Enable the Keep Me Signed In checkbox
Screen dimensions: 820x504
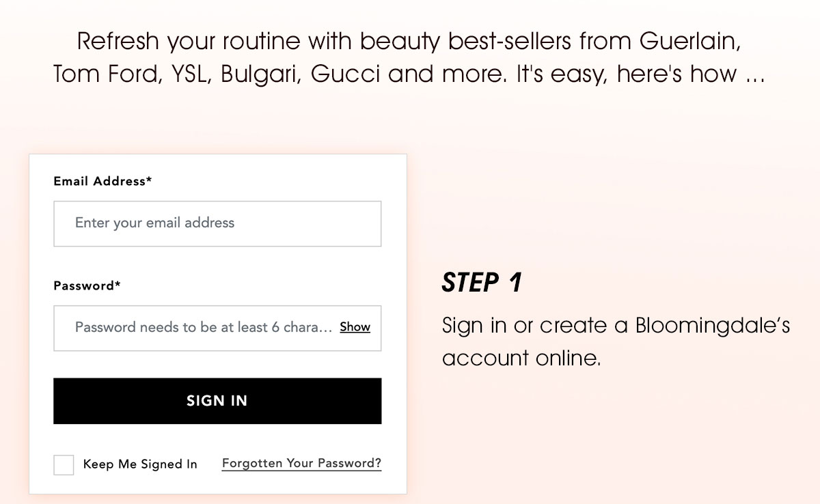coord(64,465)
